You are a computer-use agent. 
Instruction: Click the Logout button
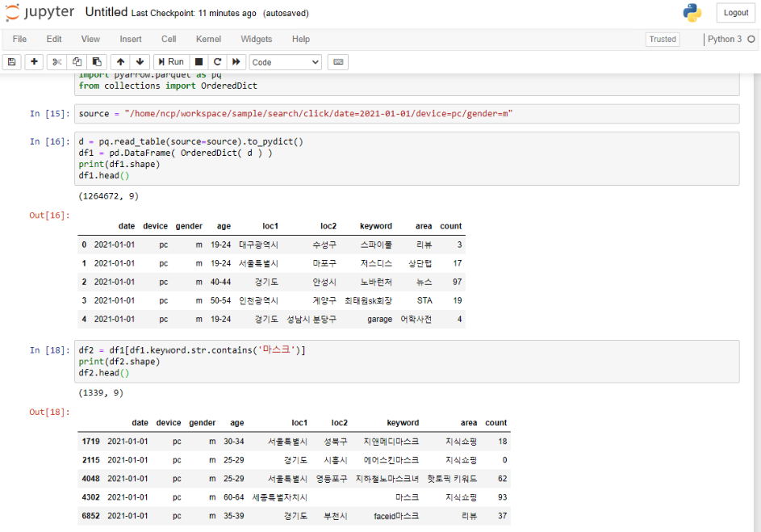tap(736, 13)
